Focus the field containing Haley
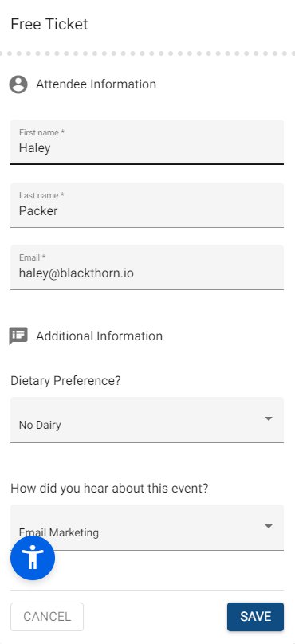This screenshot has width=295, height=644. (147, 142)
